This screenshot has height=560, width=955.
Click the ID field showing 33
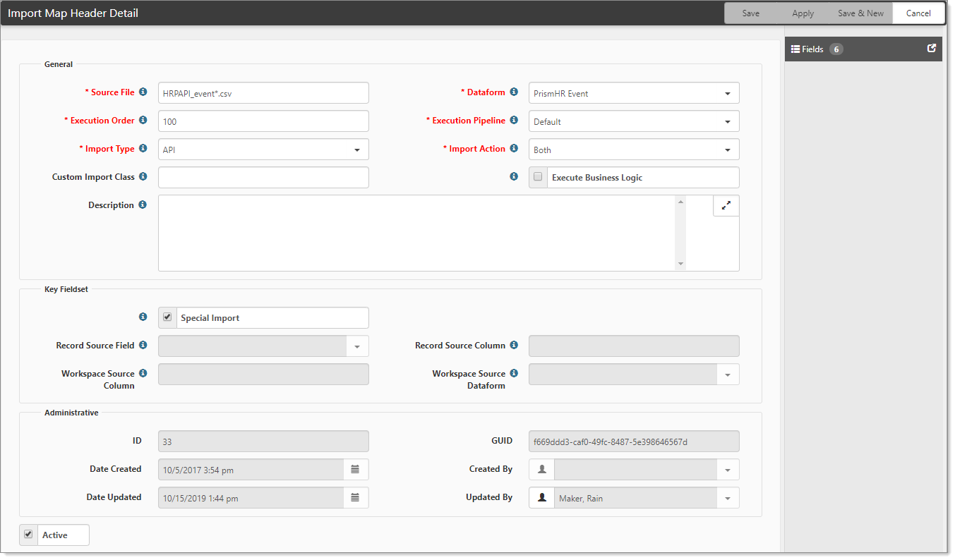tap(263, 442)
